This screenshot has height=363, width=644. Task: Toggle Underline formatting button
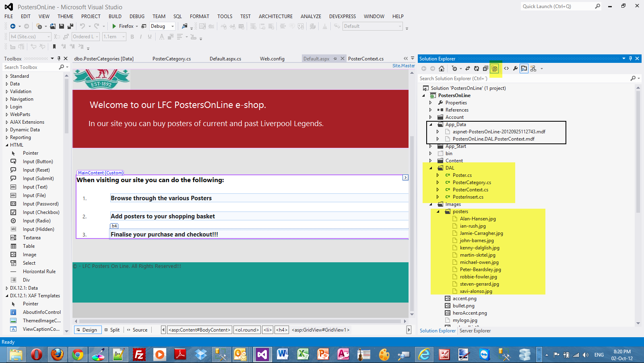coord(150,37)
